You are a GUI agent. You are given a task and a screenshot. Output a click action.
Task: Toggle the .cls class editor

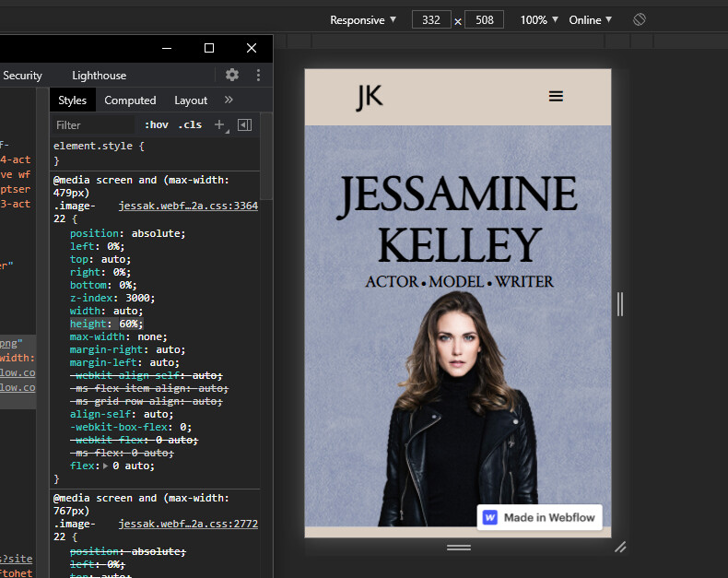[x=190, y=124]
